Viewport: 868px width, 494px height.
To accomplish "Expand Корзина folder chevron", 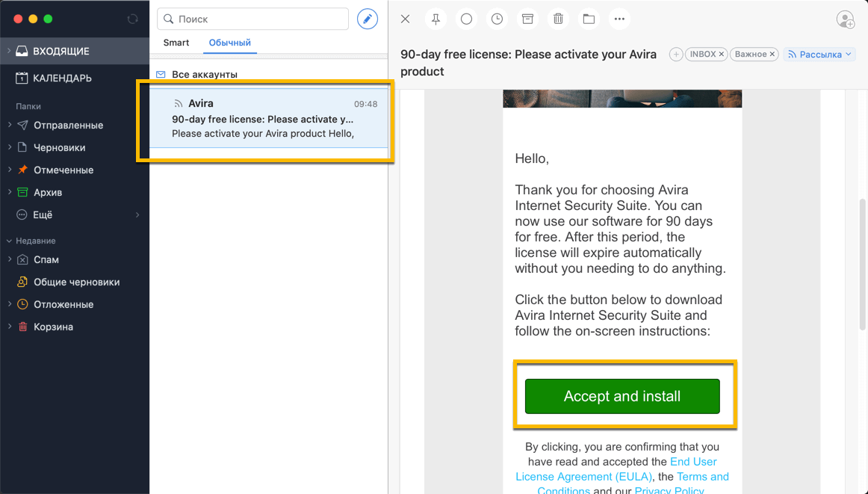I will click(x=10, y=327).
